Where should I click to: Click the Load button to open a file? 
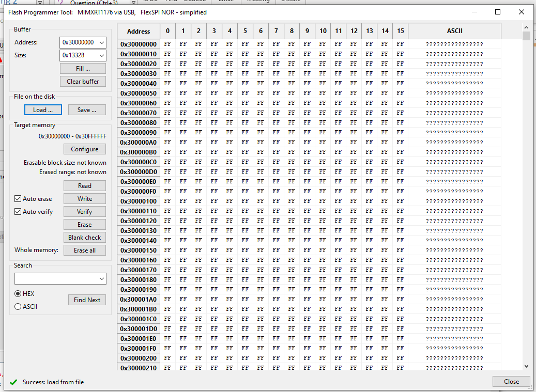pyautogui.click(x=42, y=109)
